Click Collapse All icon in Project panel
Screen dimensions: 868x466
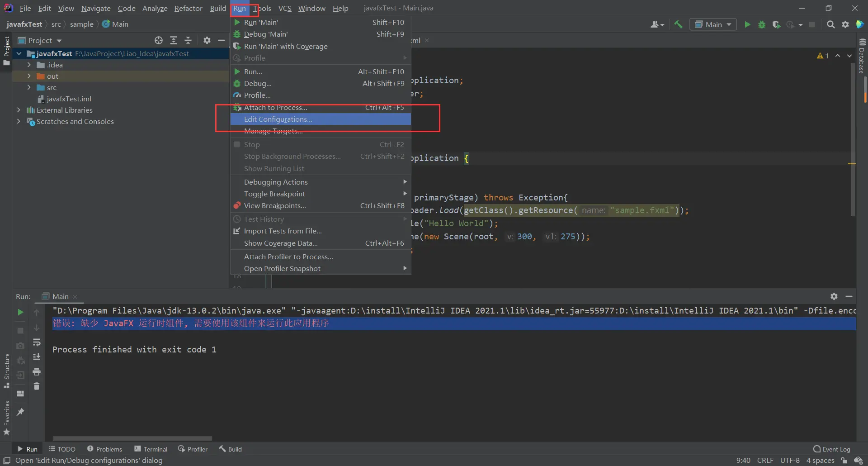(188, 40)
